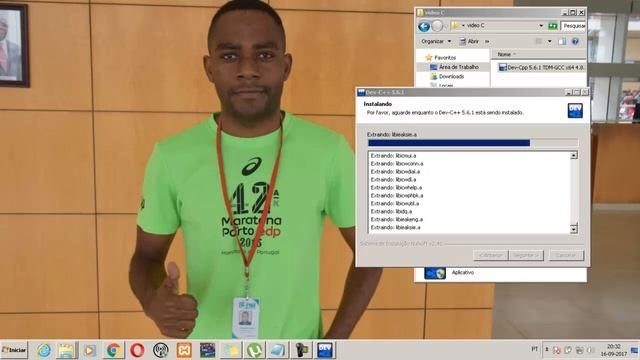Click the installation progress bar

pos(473,143)
